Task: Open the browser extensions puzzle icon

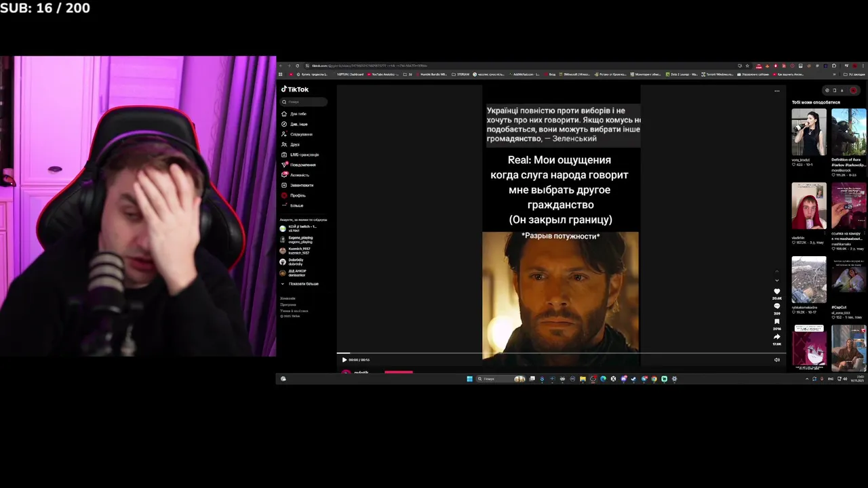Action: tap(834, 66)
